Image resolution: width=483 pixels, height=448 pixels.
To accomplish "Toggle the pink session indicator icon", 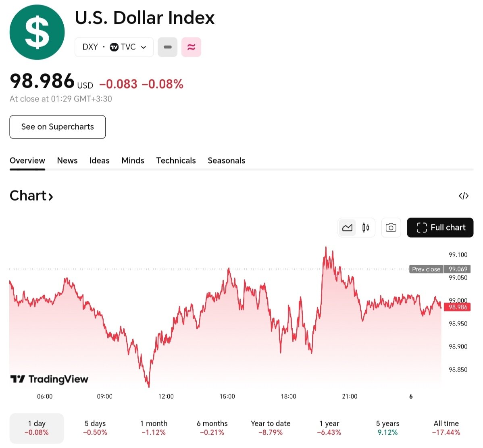I will 192,47.
